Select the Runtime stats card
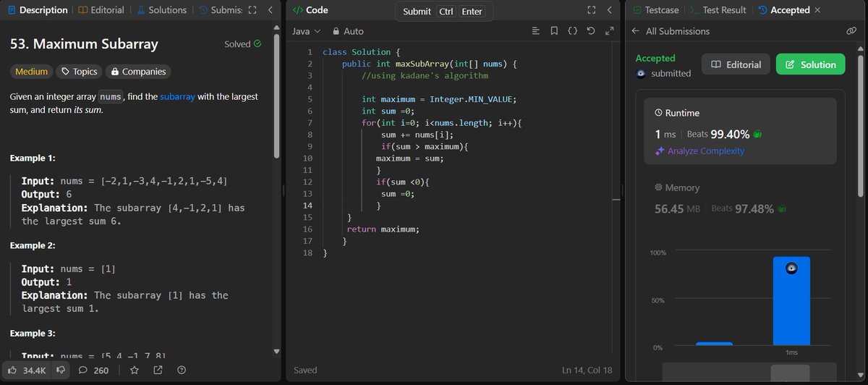This screenshot has width=868, height=385. (741, 132)
